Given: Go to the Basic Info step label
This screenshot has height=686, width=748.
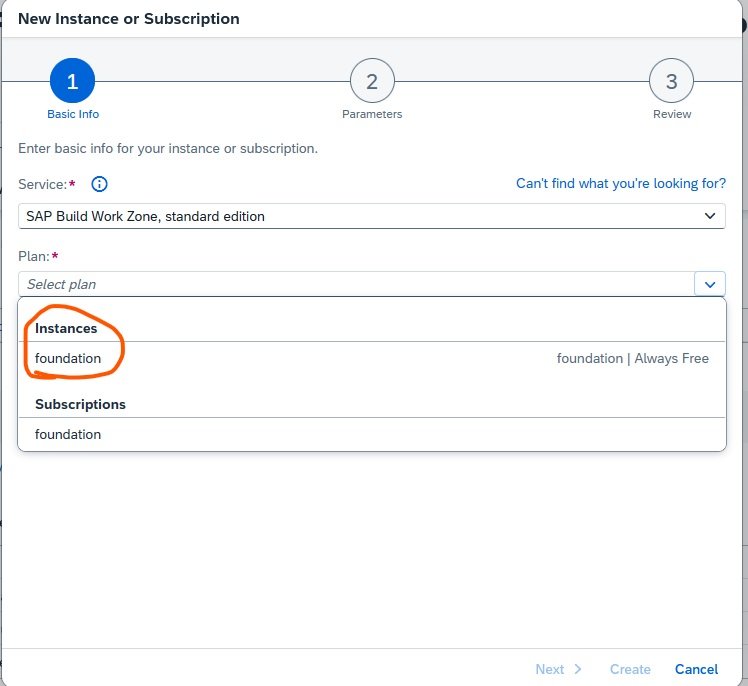Looking at the screenshot, I should (73, 114).
